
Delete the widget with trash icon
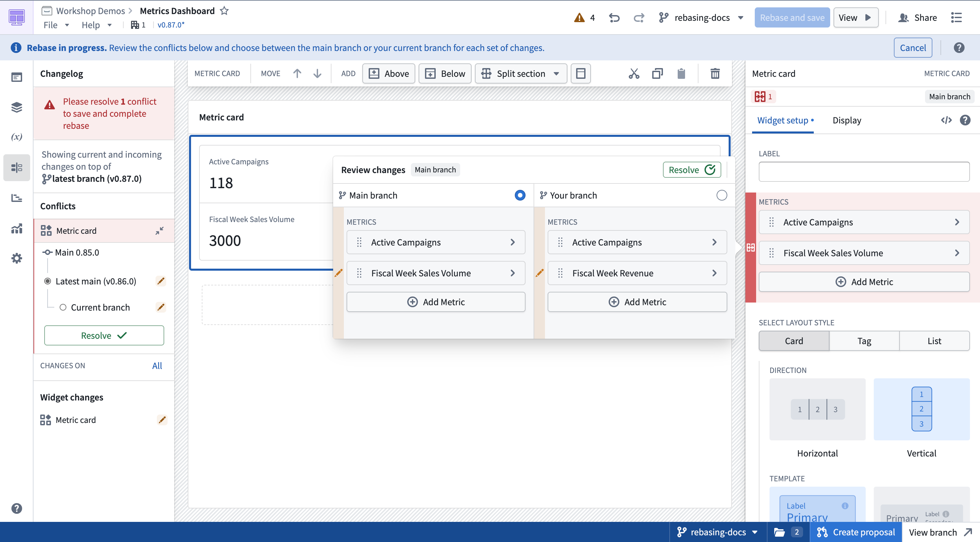(715, 73)
